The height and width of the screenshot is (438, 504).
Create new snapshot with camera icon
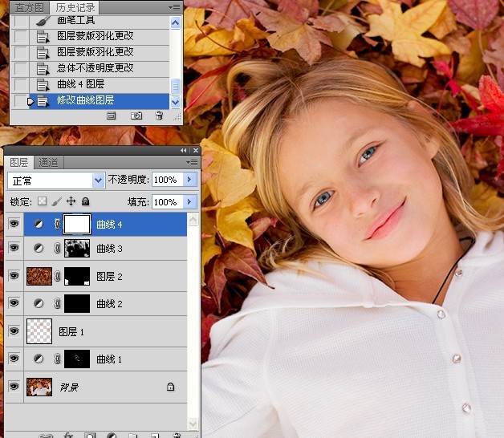pyautogui.click(x=136, y=116)
